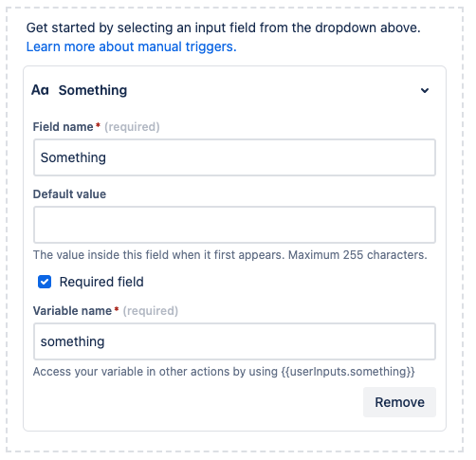This screenshot has height=460, width=476.
Task: Click the Get started instruction text
Action: (223, 28)
